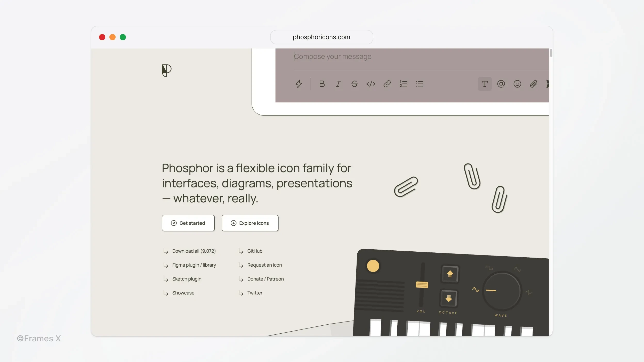Viewport: 644px width, 362px height.
Task: Click the Showcase link
Action: [x=183, y=293]
